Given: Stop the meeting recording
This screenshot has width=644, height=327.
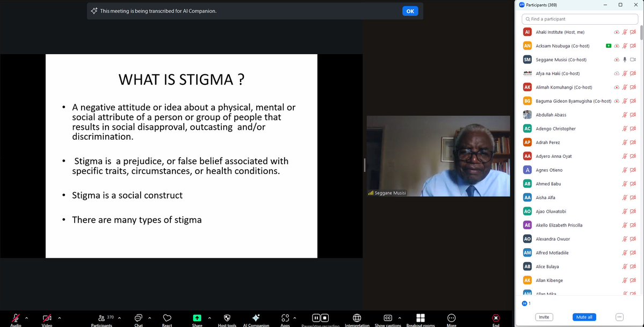Looking at the screenshot, I should click(324, 318).
